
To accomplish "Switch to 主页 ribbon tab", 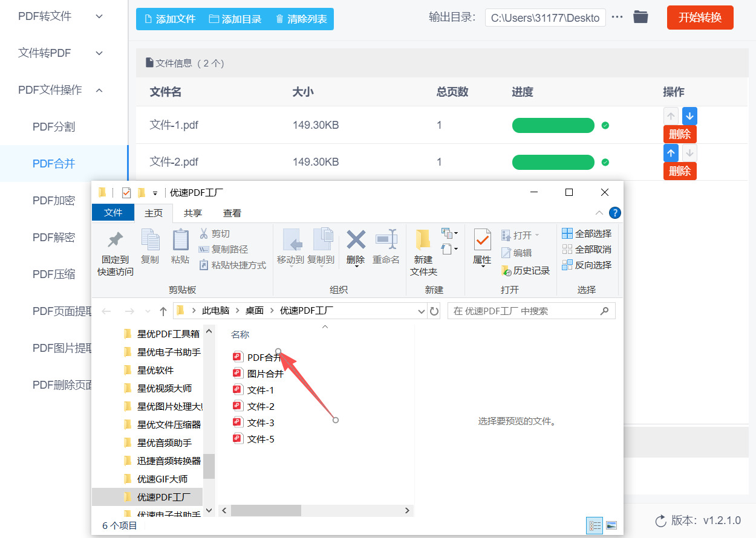I will pyautogui.click(x=154, y=213).
